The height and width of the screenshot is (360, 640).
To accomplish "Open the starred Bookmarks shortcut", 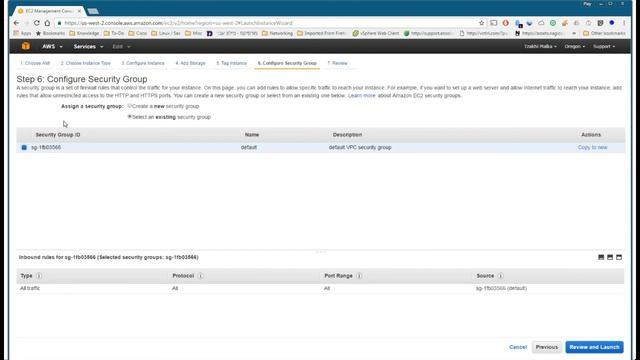I will [51, 33].
